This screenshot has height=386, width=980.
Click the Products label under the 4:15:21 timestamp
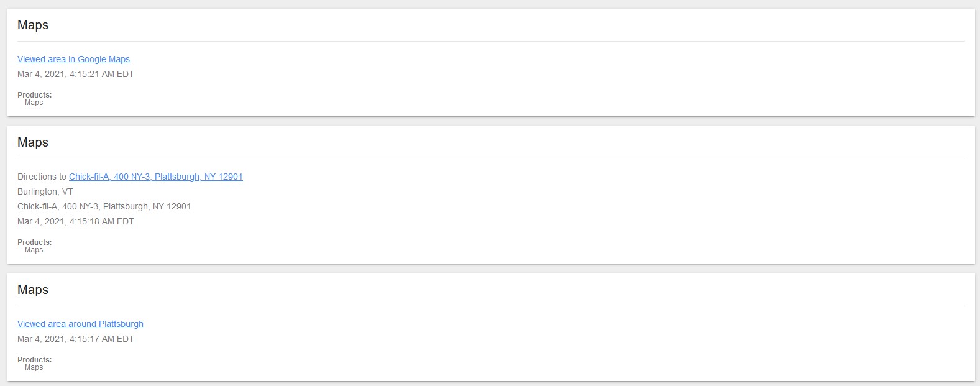click(x=34, y=95)
